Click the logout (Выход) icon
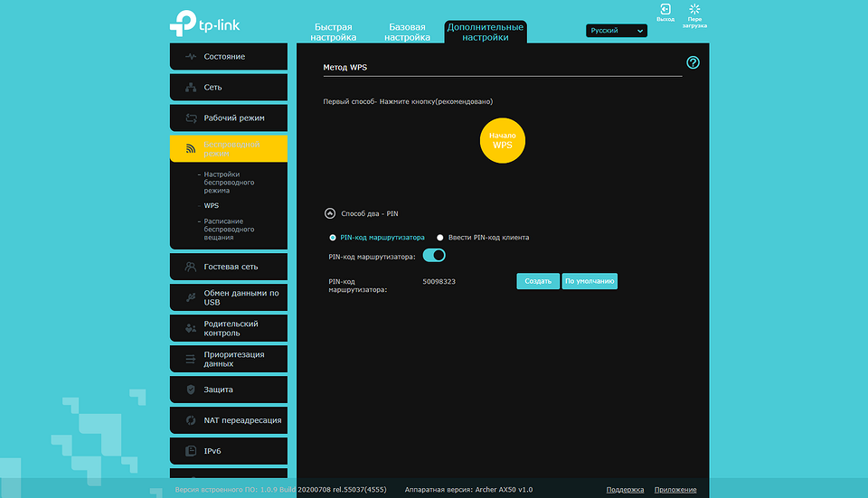Image resolution: width=868 pixels, height=498 pixels. point(665,10)
